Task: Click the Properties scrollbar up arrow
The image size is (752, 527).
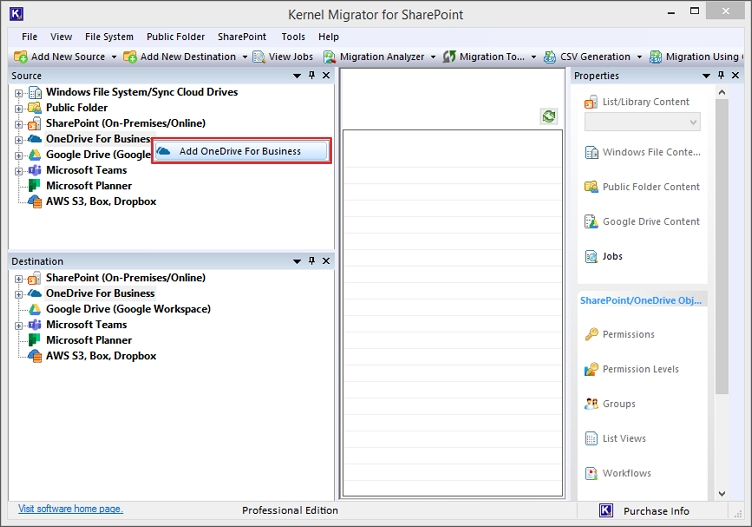Action: click(722, 92)
